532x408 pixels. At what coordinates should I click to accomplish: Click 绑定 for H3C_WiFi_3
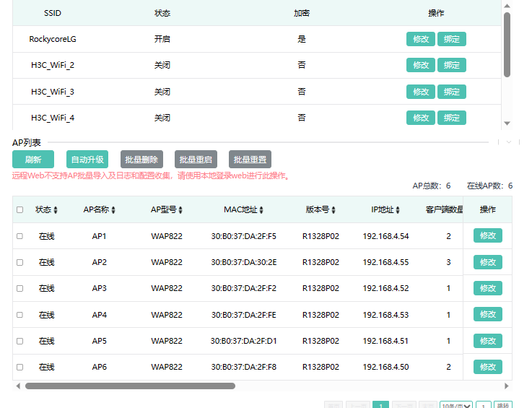click(452, 92)
